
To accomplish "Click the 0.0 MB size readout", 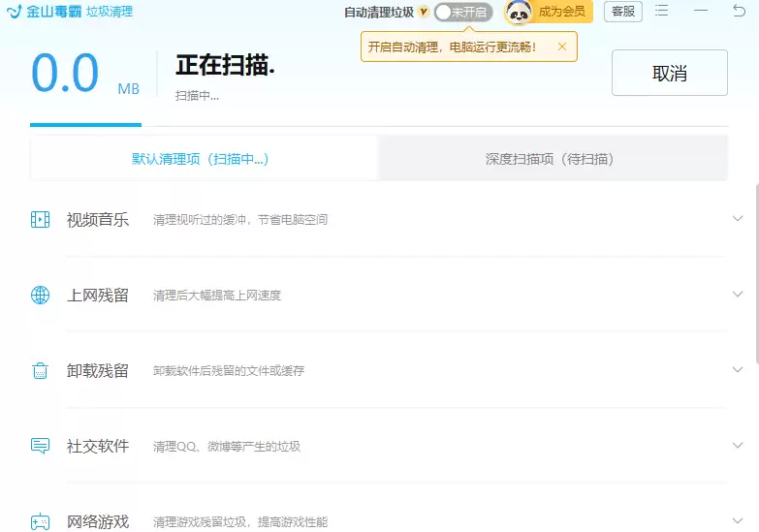I will point(85,74).
